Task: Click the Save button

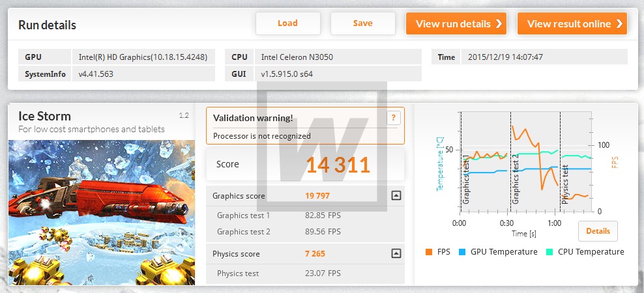Action: (x=362, y=23)
